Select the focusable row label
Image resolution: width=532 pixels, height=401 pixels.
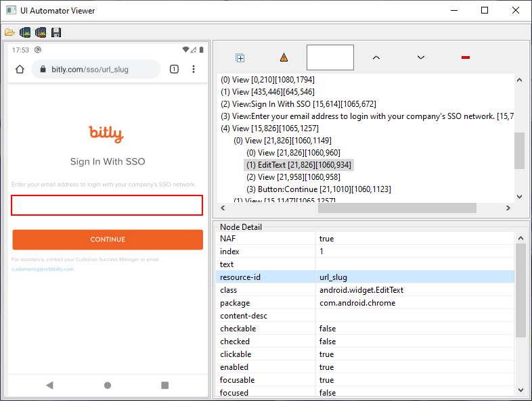point(237,380)
